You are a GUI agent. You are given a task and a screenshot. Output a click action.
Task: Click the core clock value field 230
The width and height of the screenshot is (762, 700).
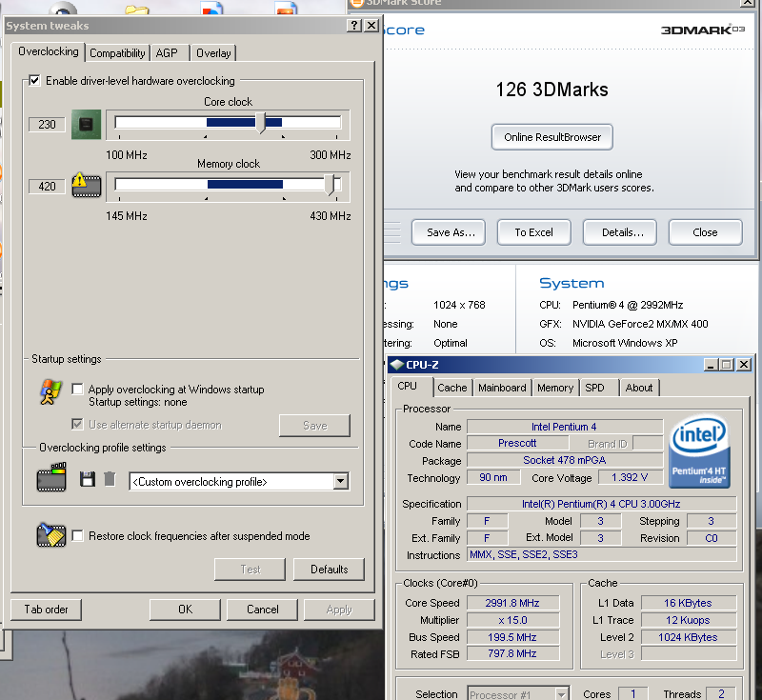click(x=47, y=125)
